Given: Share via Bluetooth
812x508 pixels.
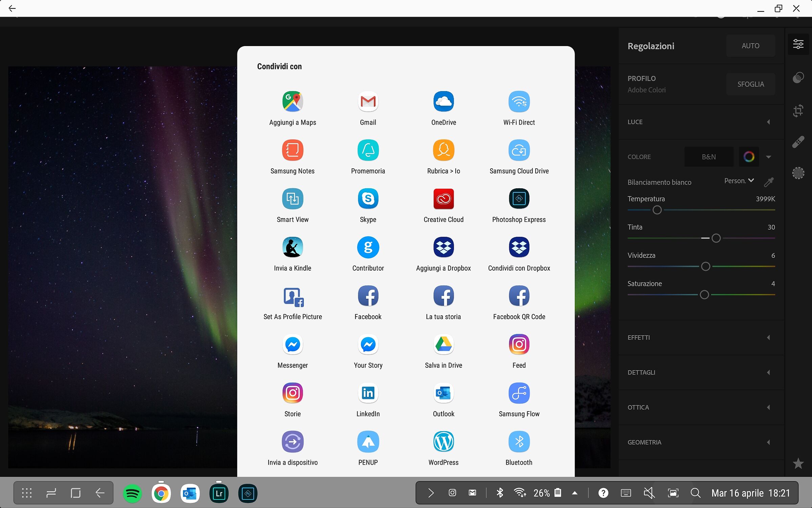Looking at the screenshot, I should click(519, 442).
